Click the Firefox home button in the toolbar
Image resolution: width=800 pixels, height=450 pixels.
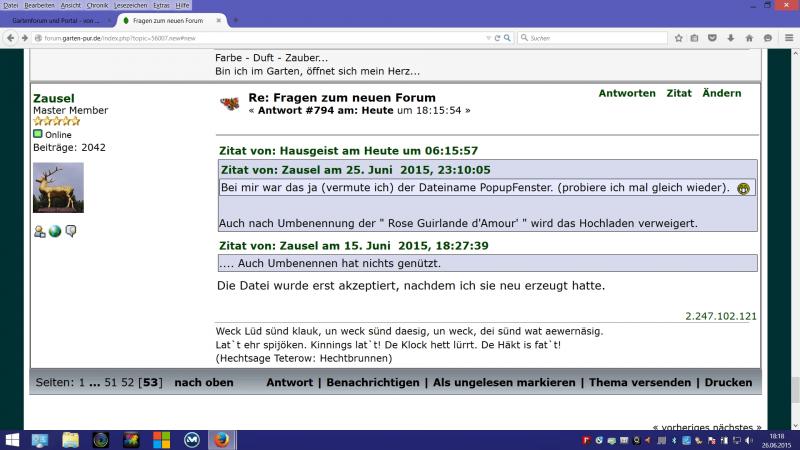749,38
